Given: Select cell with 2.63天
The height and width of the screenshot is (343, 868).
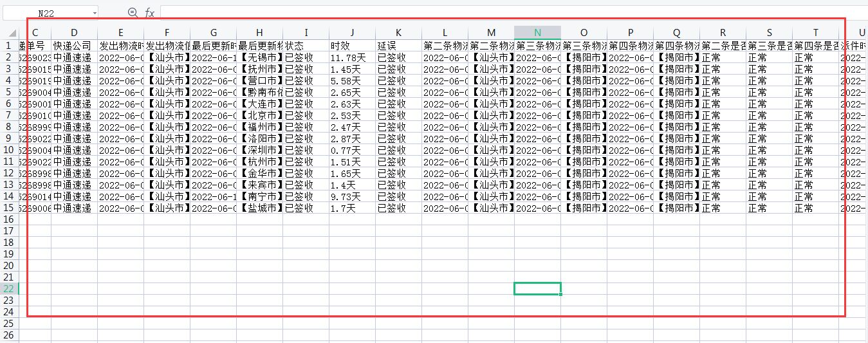Looking at the screenshot, I should coord(353,104).
